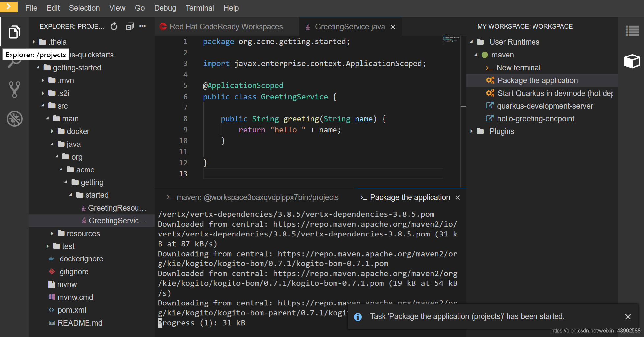Viewport: 644px width, 337px height.
Task: Click the green maven runtime status dot
Action: [484, 55]
